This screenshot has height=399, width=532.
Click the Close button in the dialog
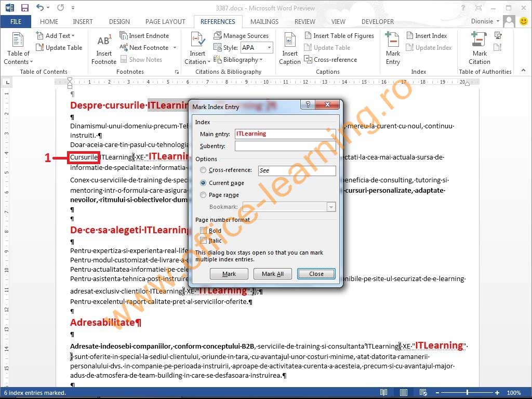tap(316, 274)
